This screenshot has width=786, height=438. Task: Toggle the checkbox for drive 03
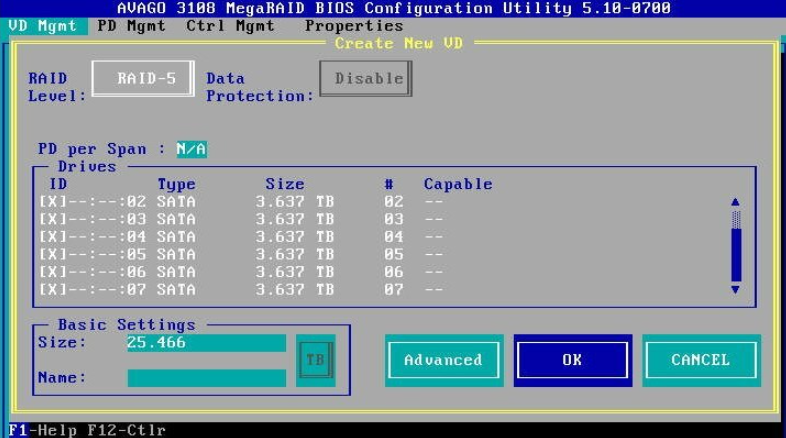50,219
